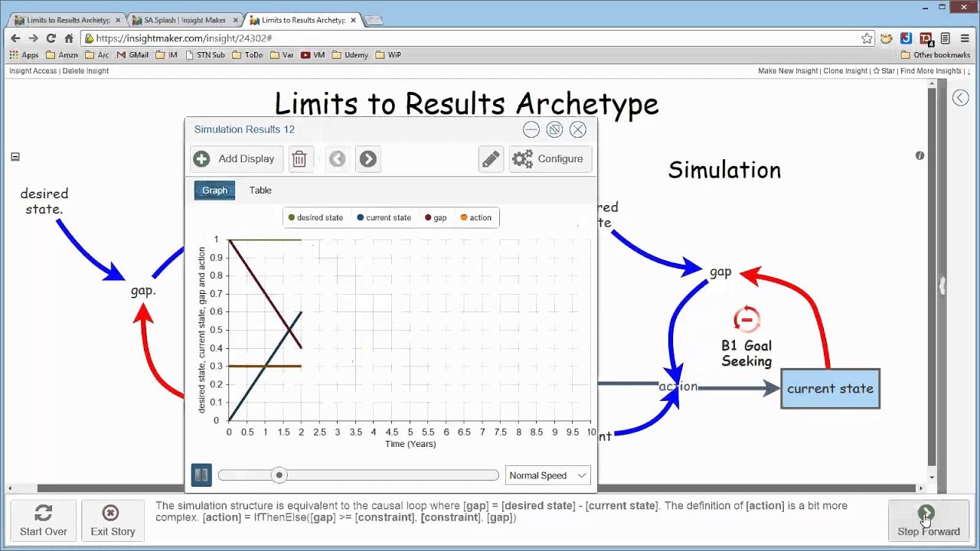Toggle the desired state series in legend
This screenshot has width=980, height=551.
pyautogui.click(x=315, y=218)
